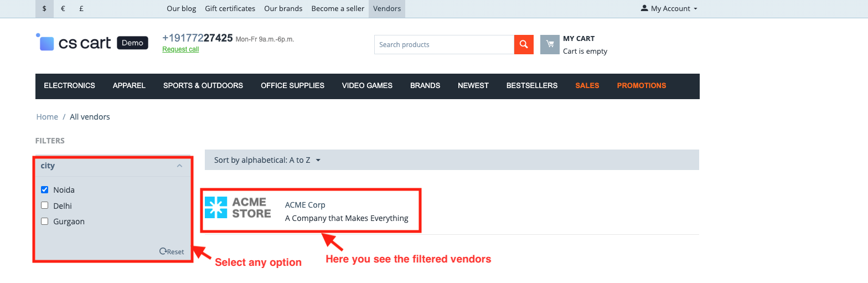This screenshot has width=868, height=283.
Task: Open the Video Games menu
Action: (367, 86)
